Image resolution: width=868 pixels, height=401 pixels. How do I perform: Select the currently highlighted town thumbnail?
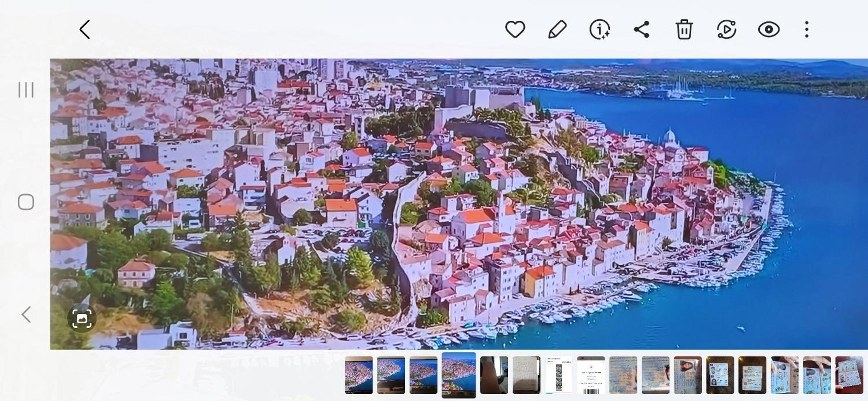point(458,375)
